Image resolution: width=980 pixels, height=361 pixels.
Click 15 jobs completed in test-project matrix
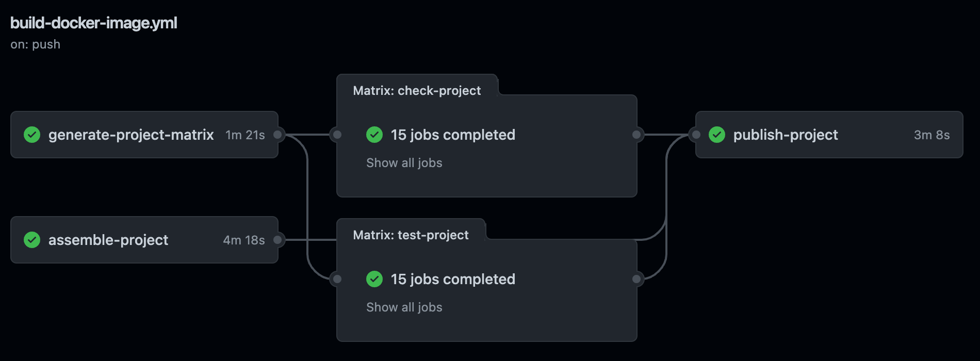453,279
